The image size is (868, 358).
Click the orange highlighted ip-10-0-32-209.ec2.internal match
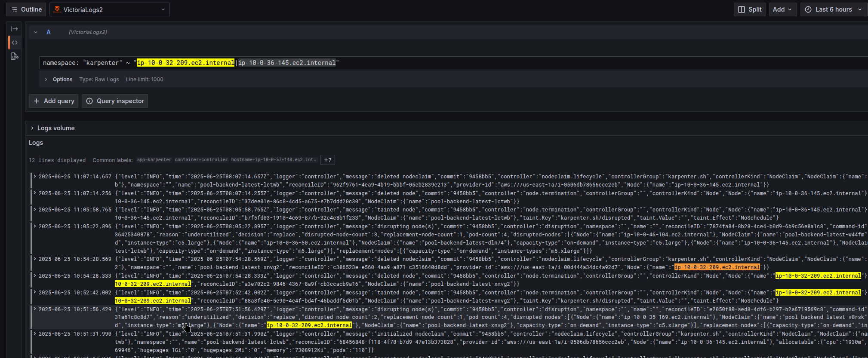tap(717, 267)
